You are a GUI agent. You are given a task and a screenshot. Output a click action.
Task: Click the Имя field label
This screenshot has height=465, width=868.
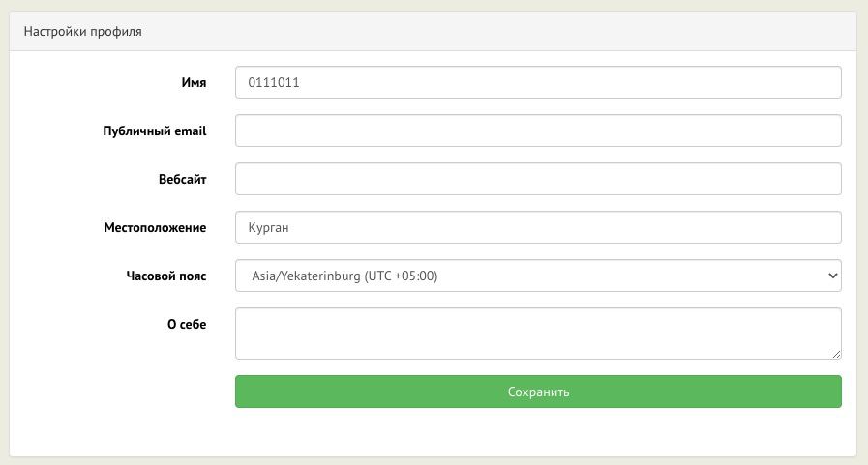point(194,83)
